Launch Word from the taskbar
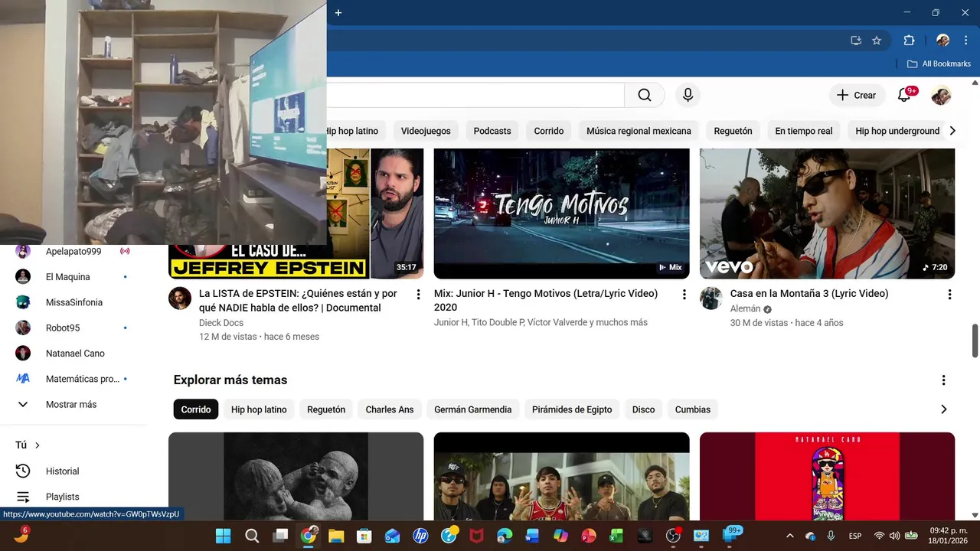This screenshot has height=551, width=980. 533,536
